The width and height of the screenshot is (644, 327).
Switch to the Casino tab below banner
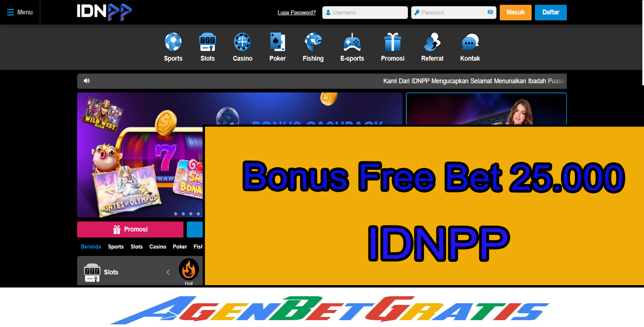(x=158, y=246)
